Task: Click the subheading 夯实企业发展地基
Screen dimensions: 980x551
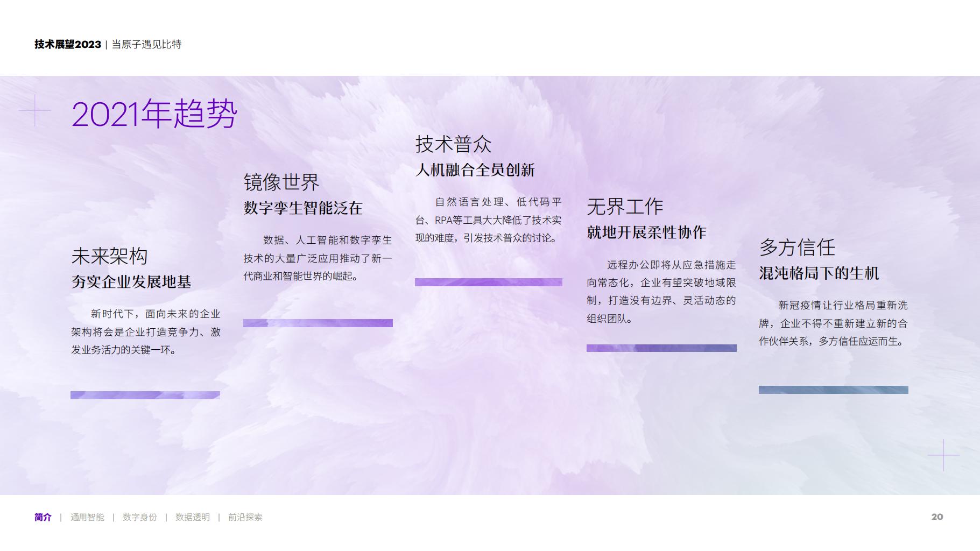Action: pos(131,281)
